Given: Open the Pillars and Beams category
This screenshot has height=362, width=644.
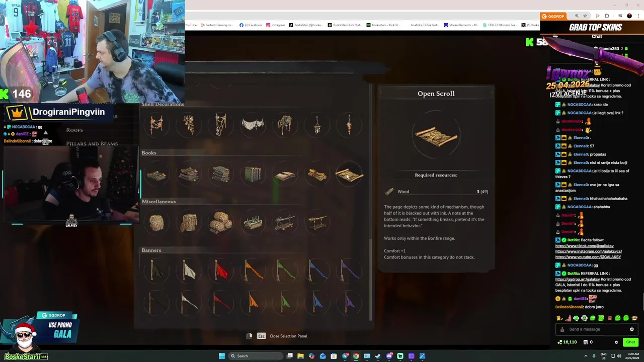Looking at the screenshot, I should [x=92, y=144].
